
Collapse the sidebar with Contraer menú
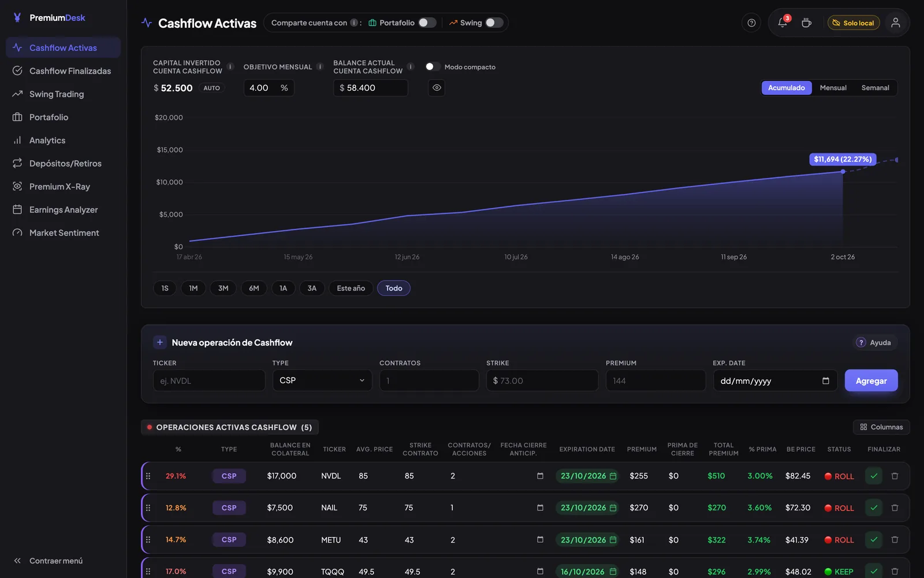(x=49, y=561)
